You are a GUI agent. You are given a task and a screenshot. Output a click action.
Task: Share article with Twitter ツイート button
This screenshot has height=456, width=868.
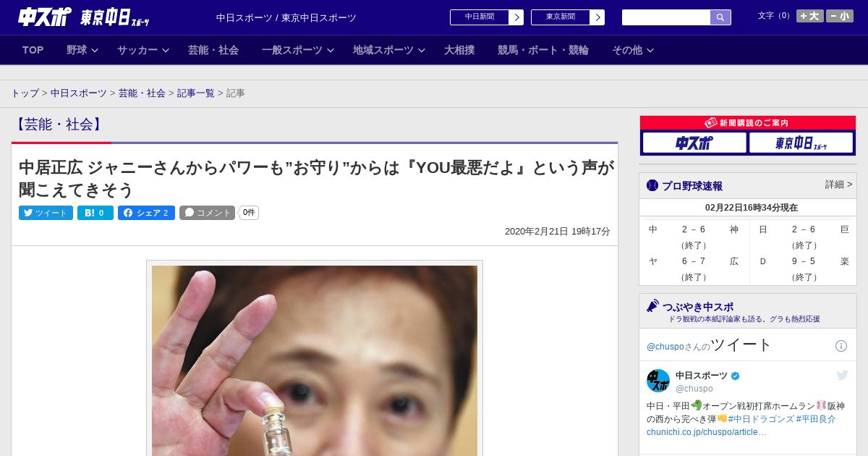pos(46,213)
